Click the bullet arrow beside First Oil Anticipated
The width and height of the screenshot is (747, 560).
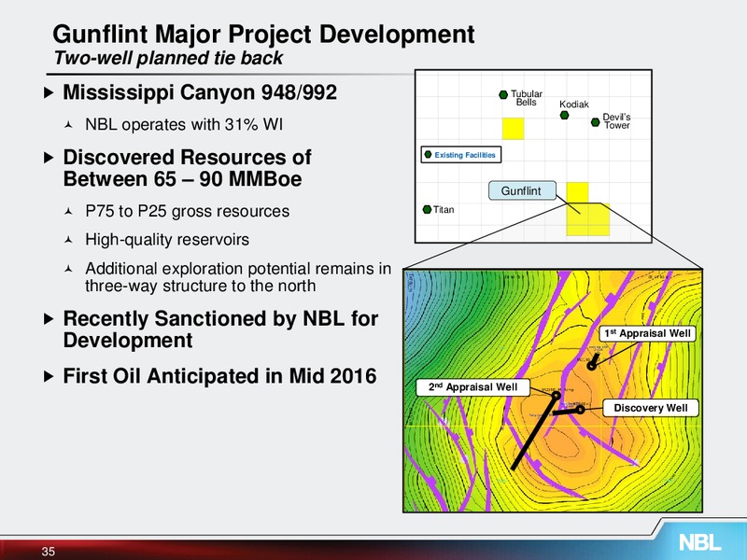click(x=49, y=377)
